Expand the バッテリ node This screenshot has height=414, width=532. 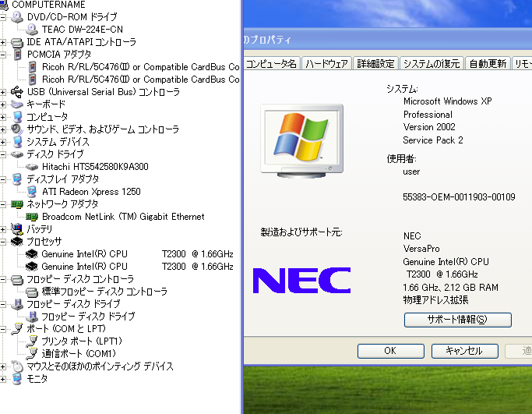click(x=2, y=229)
